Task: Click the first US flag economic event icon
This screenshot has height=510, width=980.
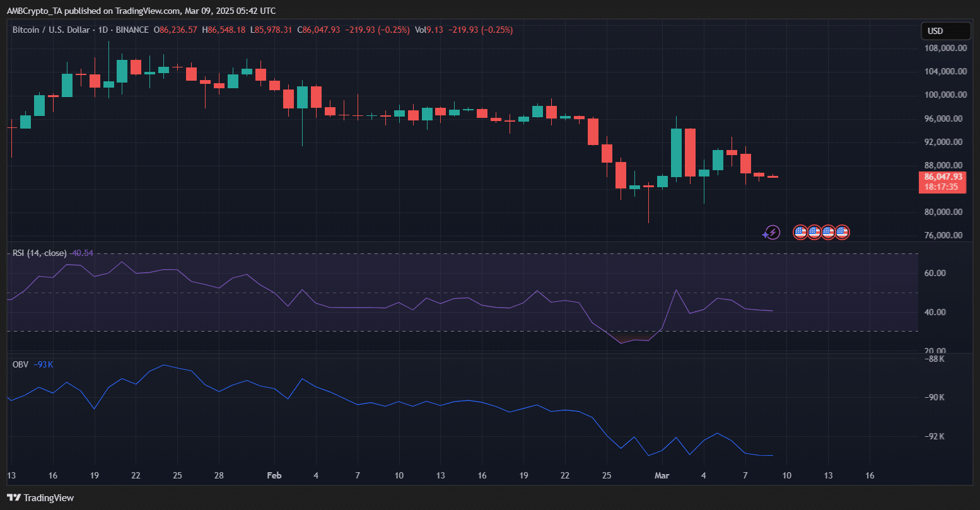Action: [800, 233]
